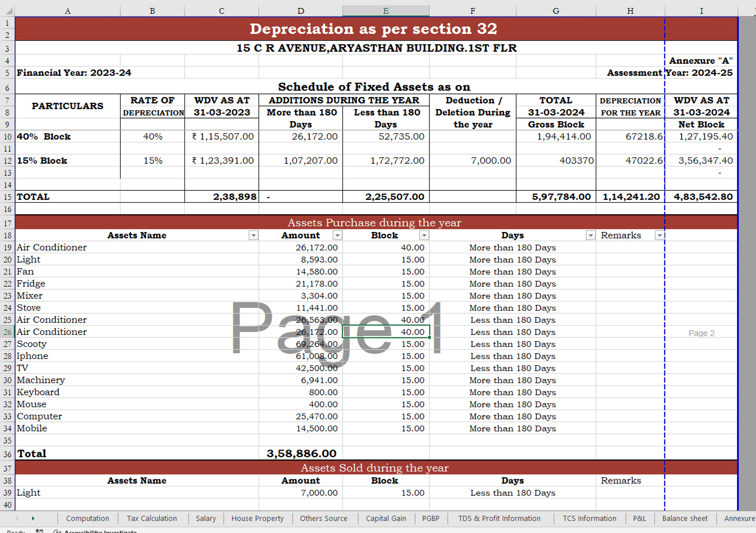Screen dimensions: 756x533
Task: Select column E header
Action: pos(385,11)
